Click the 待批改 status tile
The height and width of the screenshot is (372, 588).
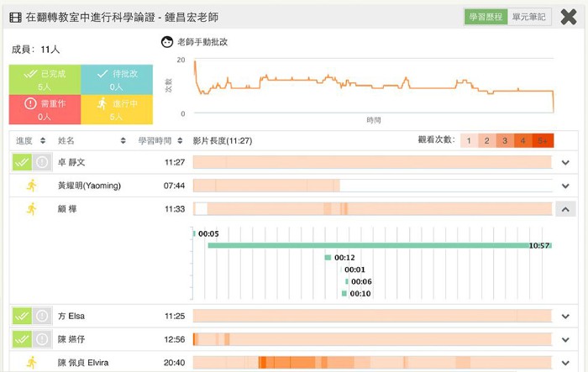pyautogui.click(x=116, y=80)
